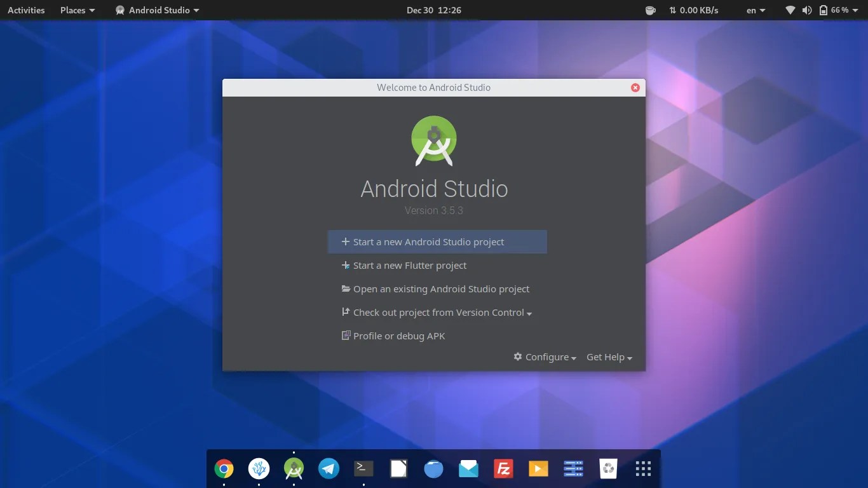Viewport: 868px width, 488px height.
Task: Launch the Terminal from the dock
Action: pos(363,469)
